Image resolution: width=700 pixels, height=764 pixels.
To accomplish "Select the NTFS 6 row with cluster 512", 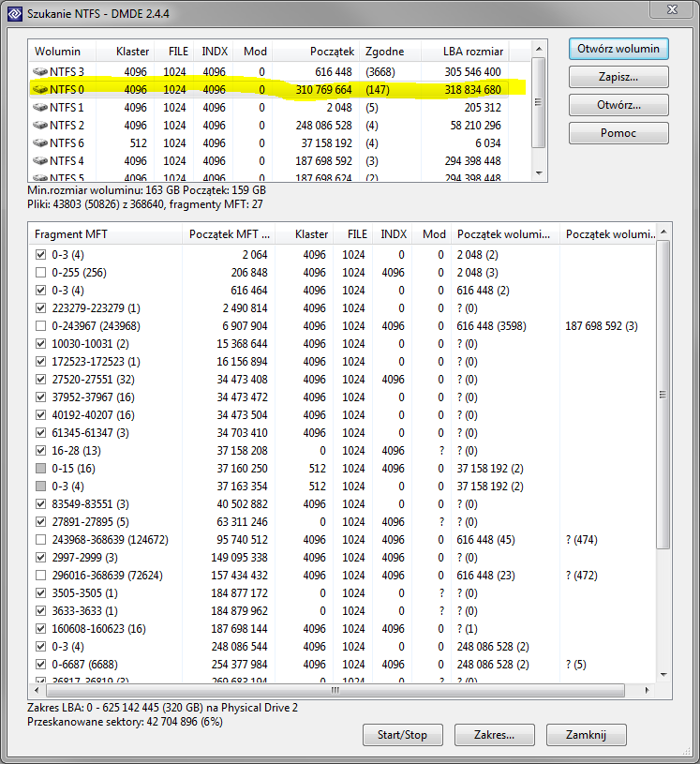I will 270,143.
